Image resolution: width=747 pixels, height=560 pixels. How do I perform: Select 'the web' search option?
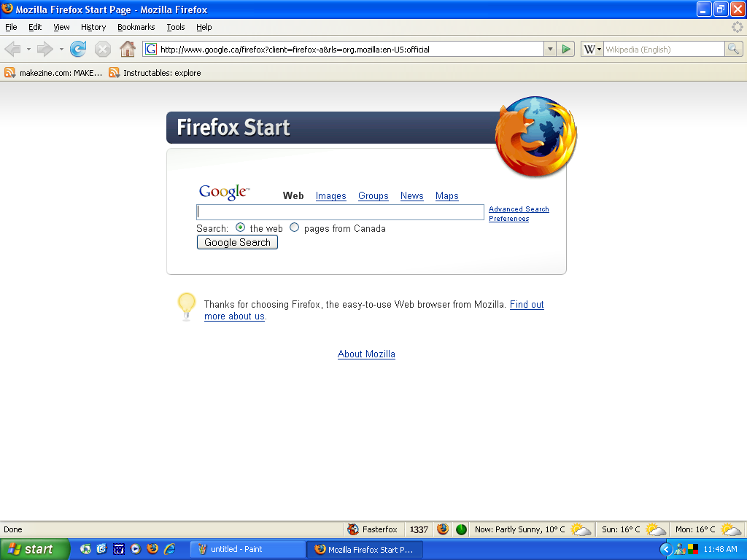(241, 227)
